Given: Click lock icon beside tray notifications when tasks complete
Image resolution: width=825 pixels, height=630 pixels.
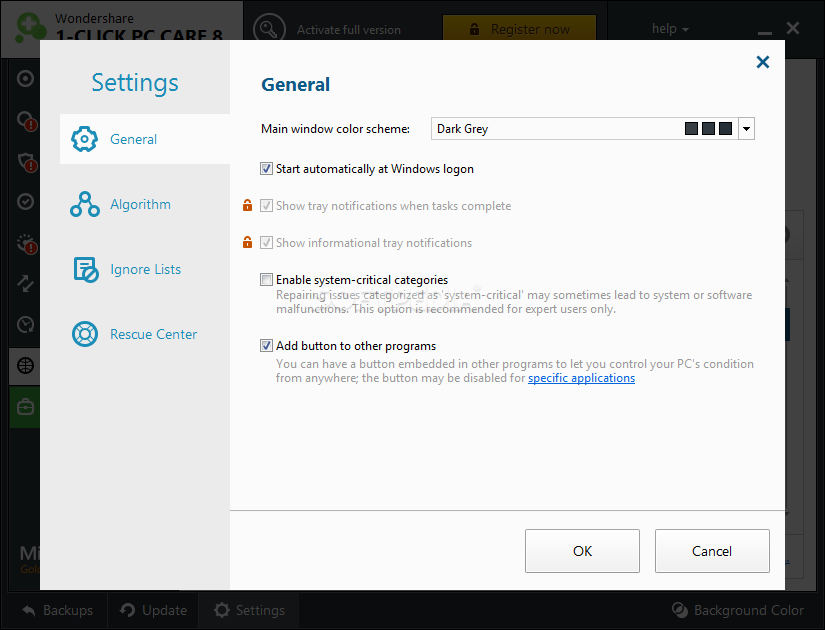Looking at the screenshot, I should point(247,205).
